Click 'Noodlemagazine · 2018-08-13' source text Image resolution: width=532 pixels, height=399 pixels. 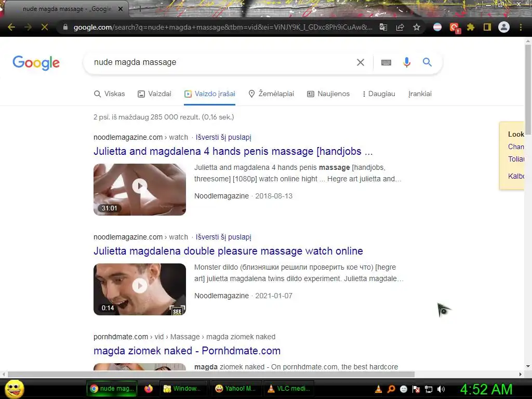point(243,196)
